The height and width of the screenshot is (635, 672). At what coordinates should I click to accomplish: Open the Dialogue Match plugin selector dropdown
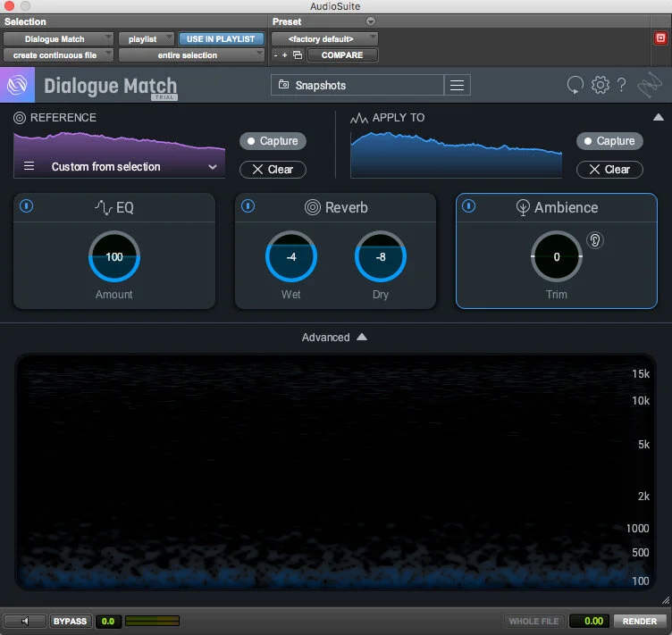click(x=58, y=39)
